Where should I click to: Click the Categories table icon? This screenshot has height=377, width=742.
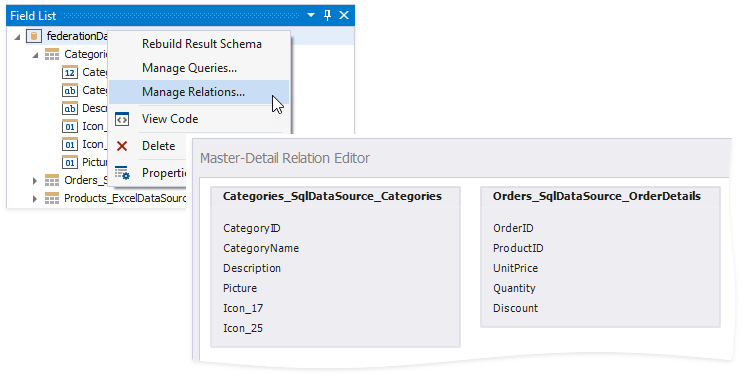click(x=52, y=54)
